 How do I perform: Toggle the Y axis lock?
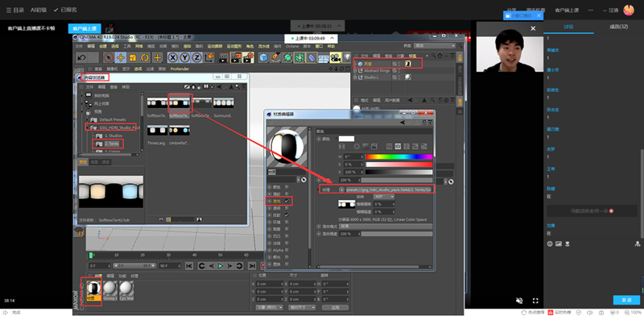click(185, 57)
